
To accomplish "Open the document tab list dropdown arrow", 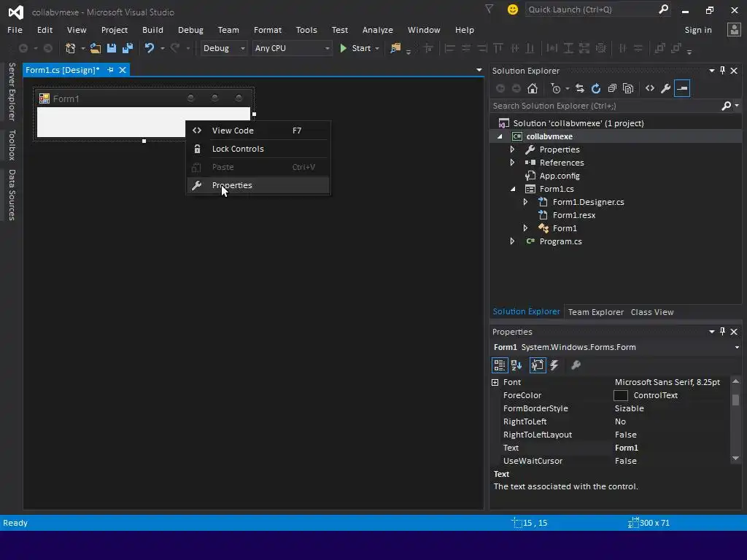I will (x=479, y=70).
